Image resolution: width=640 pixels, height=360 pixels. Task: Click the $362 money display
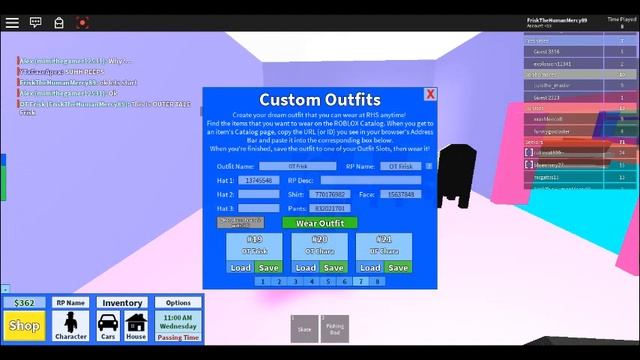24,303
